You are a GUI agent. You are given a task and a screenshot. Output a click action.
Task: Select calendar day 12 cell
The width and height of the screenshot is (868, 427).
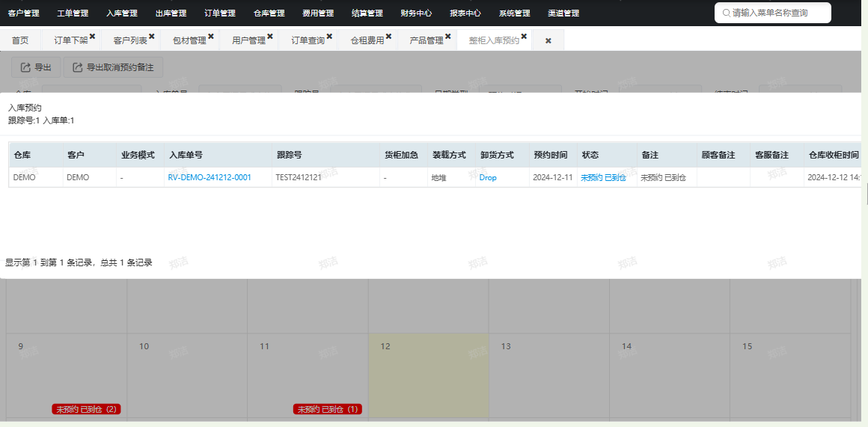point(429,375)
